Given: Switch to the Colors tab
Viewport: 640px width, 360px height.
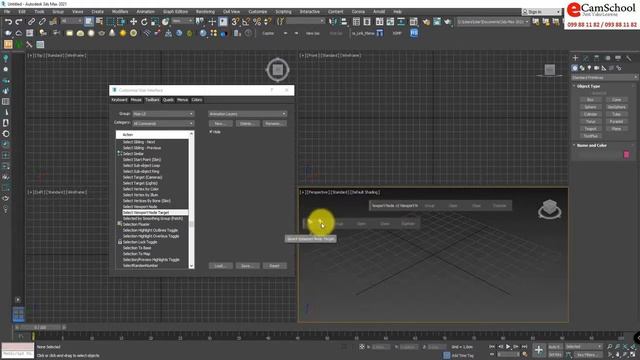Looking at the screenshot, I should pyautogui.click(x=197, y=100).
